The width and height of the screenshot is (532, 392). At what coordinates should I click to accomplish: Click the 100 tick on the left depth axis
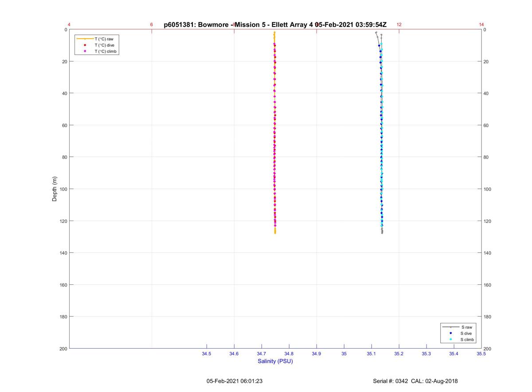click(63, 189)
